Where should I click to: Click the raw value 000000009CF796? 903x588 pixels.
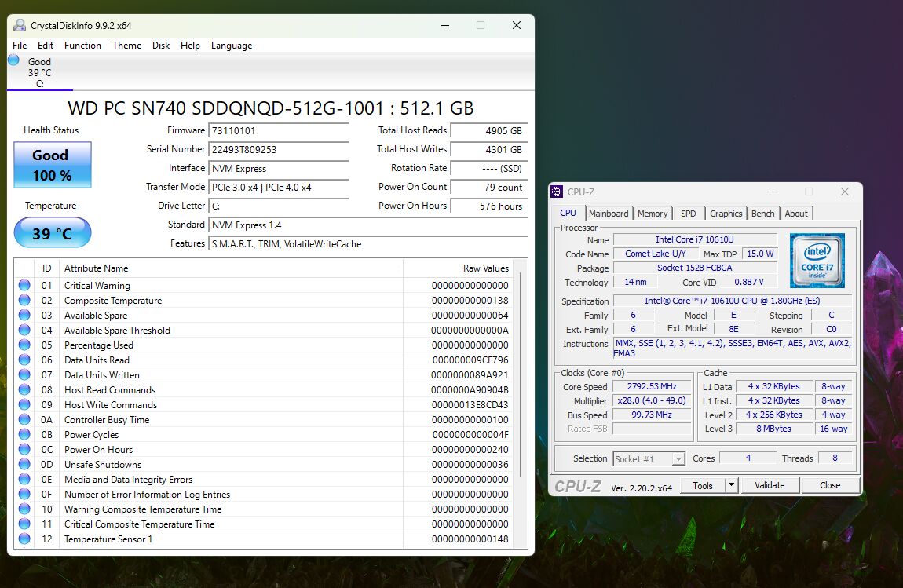coord(470,360)
